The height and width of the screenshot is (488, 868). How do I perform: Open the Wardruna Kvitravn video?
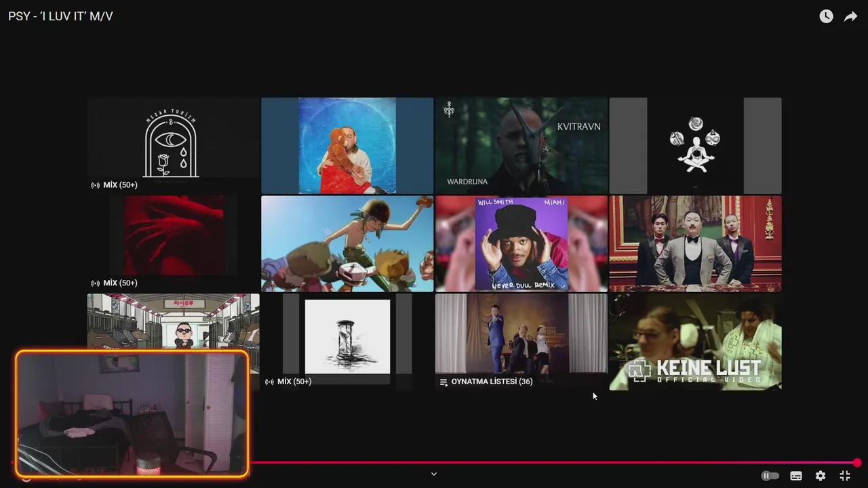coord(521,146)
